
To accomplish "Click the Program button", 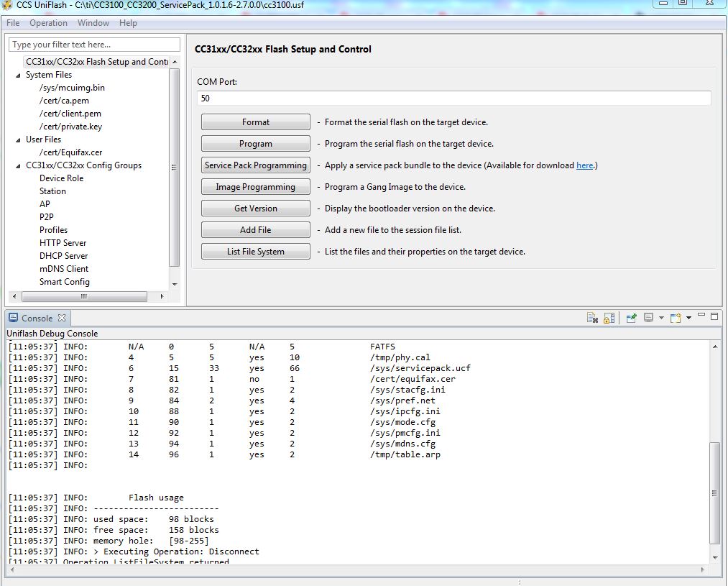I will 256,144.
